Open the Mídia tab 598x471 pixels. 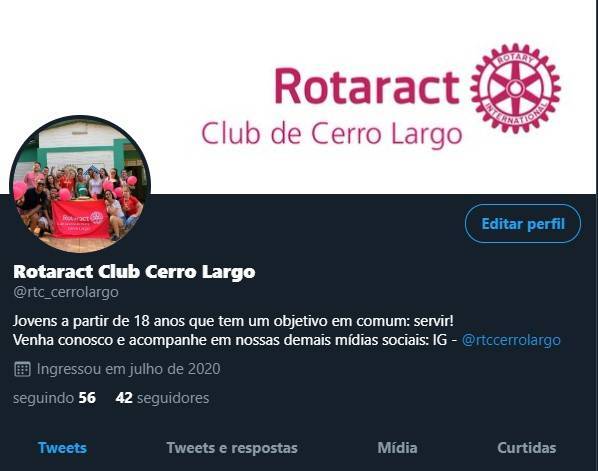397,448
